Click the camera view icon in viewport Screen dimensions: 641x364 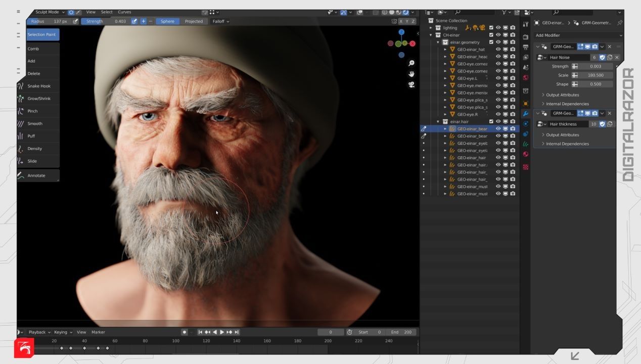pos(411,85)
